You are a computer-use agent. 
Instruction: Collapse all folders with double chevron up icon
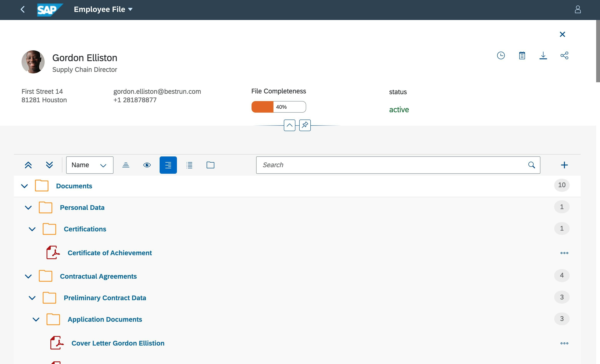tap(28, 165)
